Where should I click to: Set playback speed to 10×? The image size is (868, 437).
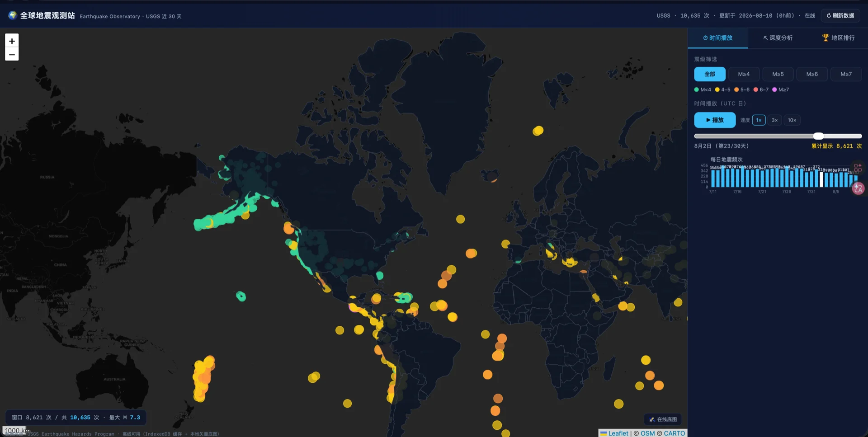pos(792,120)
